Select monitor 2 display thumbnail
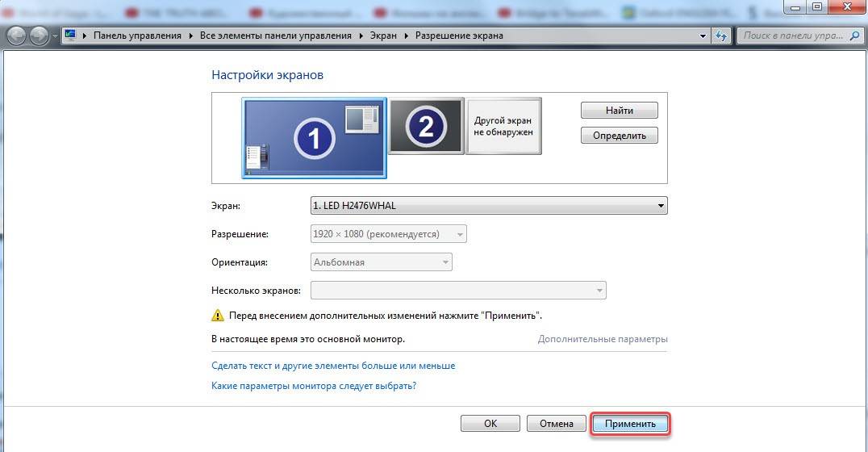Image resolution: width=868 pixels, height=452 pixels. 426,126
